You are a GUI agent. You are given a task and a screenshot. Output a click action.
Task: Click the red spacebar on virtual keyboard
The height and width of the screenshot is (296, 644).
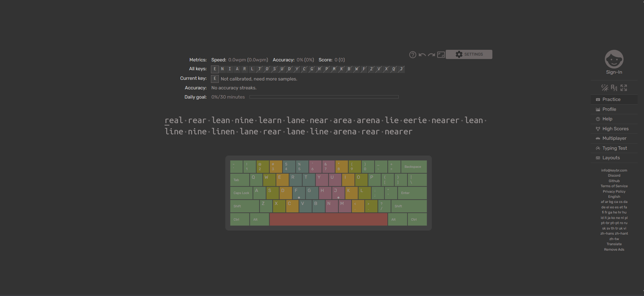pyautogui.click(x=328, y=219)
